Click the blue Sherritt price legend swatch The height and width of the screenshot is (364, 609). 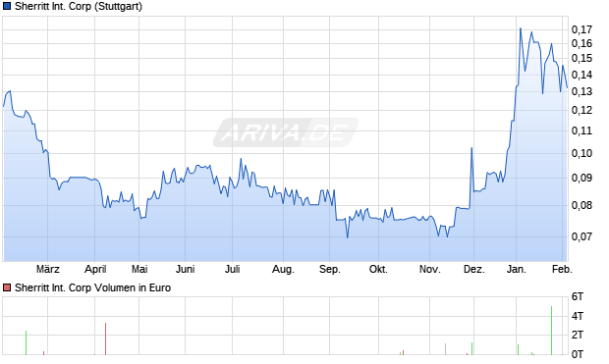[x=7, y=7]
